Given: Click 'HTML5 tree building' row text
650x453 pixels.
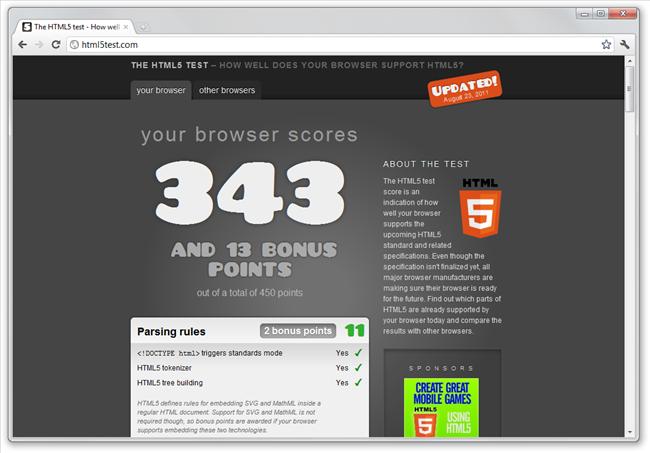Looking at the screenshot, I should click(x=170, y=383).
